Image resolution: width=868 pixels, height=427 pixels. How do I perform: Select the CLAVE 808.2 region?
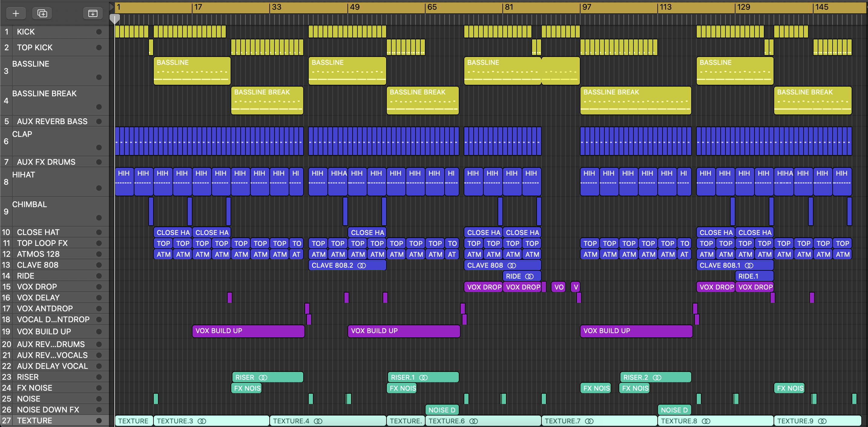pyautogui.click(x=347, y=265)
